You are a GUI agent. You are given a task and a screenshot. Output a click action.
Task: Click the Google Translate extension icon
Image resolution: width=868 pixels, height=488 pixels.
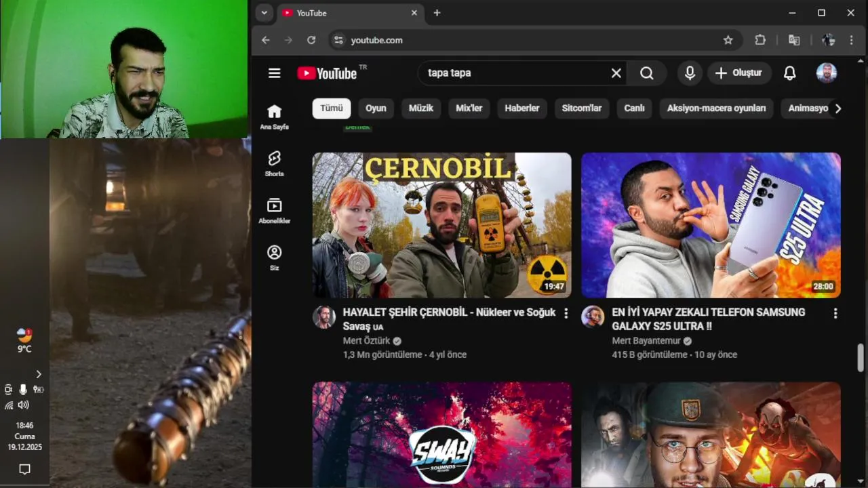click(x=794, y=40)
